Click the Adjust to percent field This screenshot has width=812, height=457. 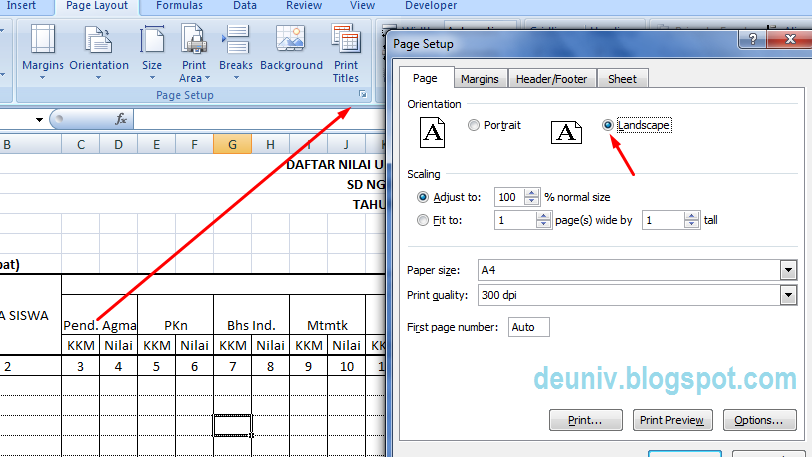510,197
